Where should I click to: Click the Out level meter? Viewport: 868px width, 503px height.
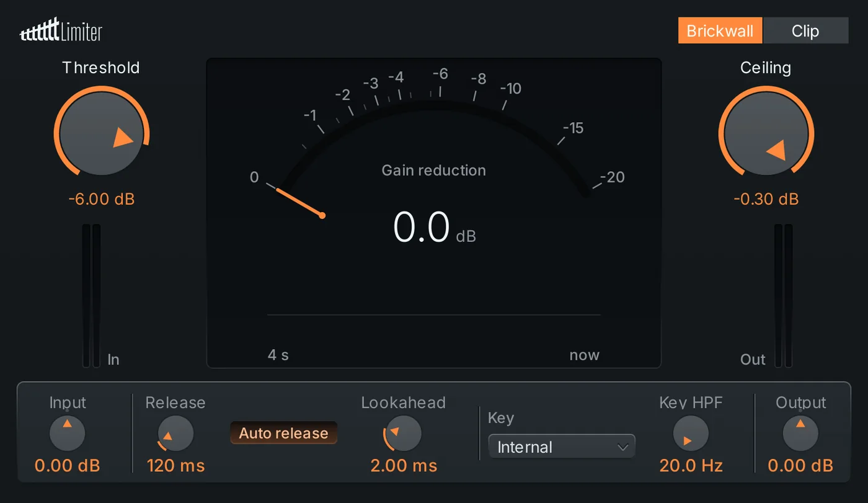tap(784, 296)
